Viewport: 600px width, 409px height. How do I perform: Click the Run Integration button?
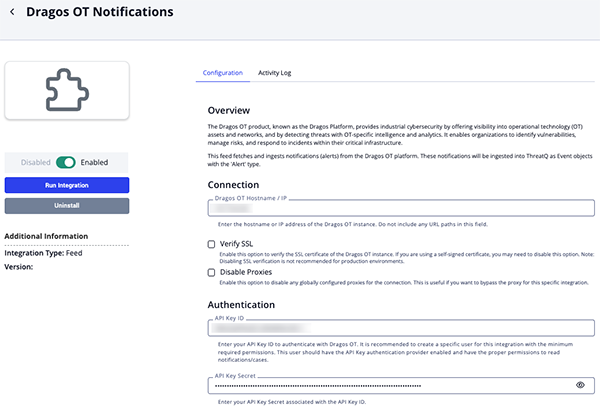pyautogui.click(x=67, y=185)
